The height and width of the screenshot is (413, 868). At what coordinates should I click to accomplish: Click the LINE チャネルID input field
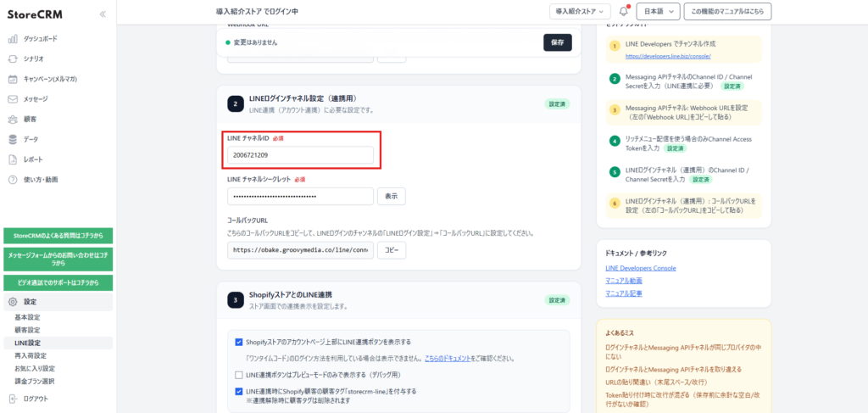click(300, 155)
